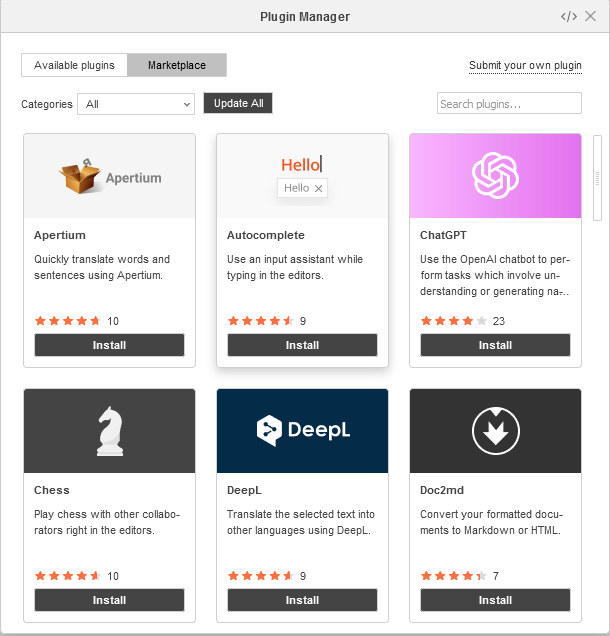Image resolution: width=610 pixels, height=636 pixels.
Task: Install the ChatGPT plugin
Action: click(x=495, y=345)
